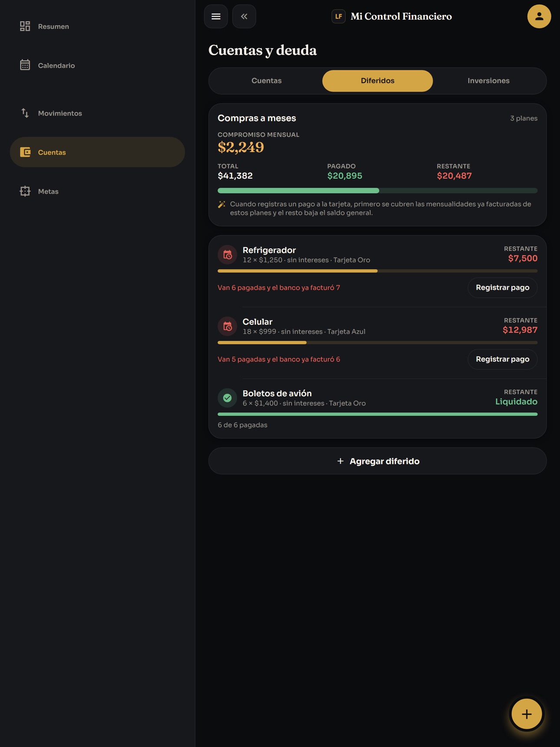Register payment for Refrigerador

[502, 288]
